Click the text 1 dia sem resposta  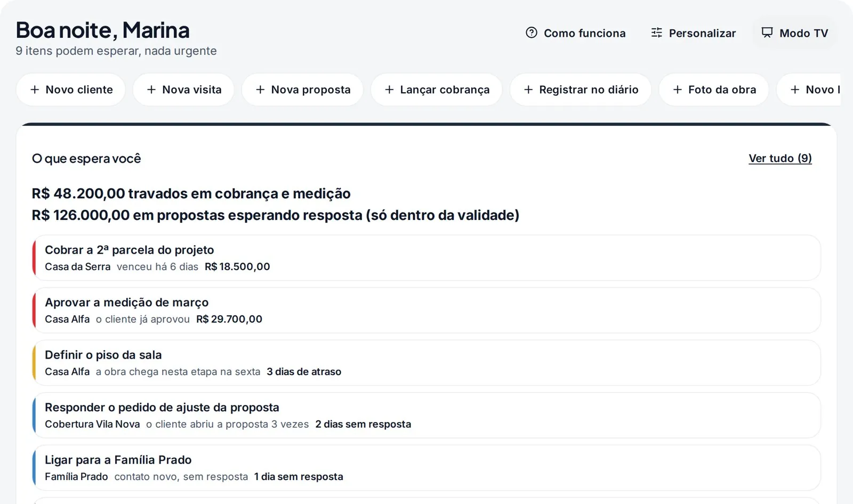[299, 476]
